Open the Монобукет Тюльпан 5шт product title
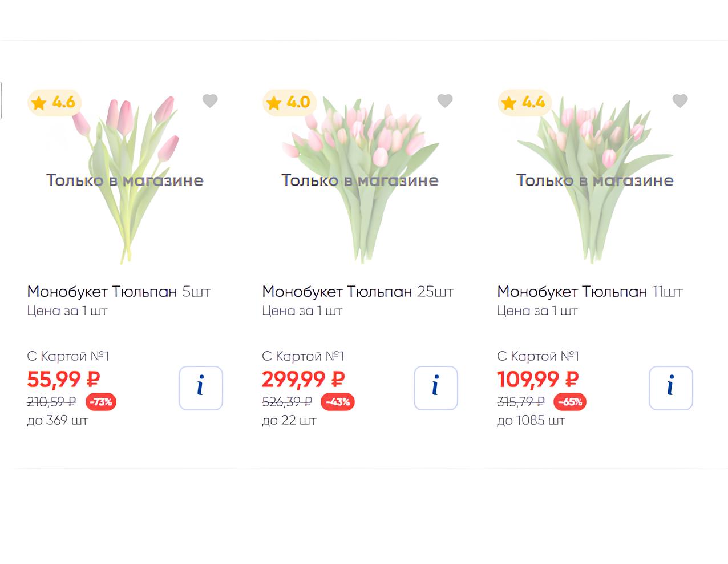Viewport: 728px width, 564px height. click(119, 292)
